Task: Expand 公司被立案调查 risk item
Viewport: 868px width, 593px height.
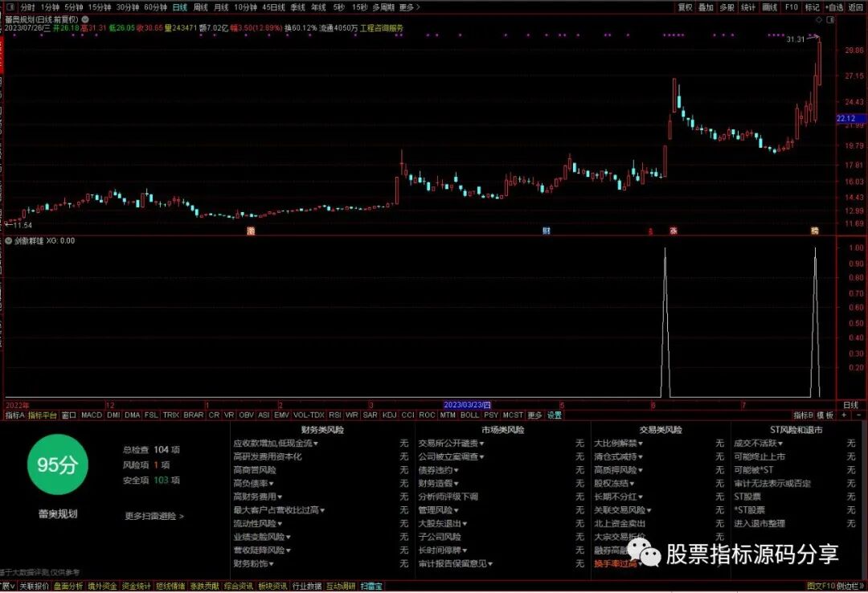Action: (x=451, y=456)
